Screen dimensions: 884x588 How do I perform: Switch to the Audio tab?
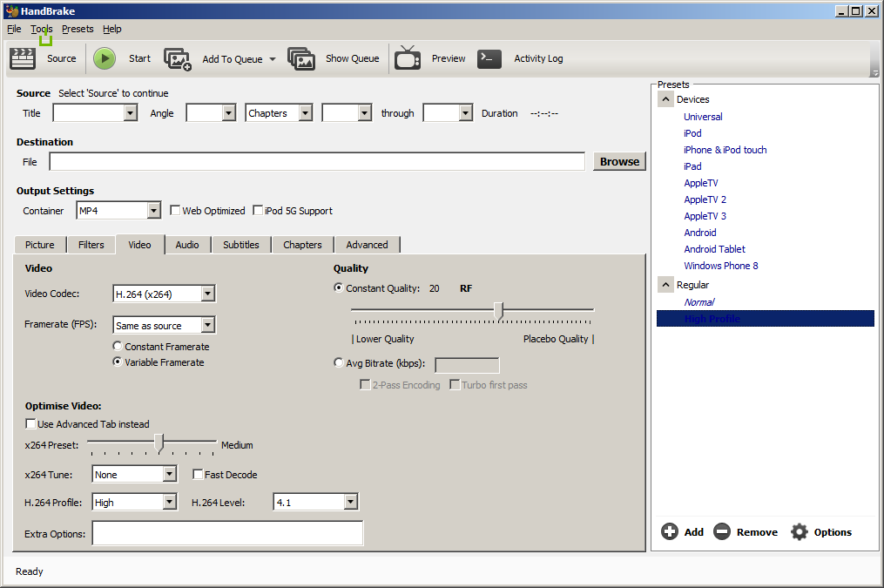tap(187, 245)
